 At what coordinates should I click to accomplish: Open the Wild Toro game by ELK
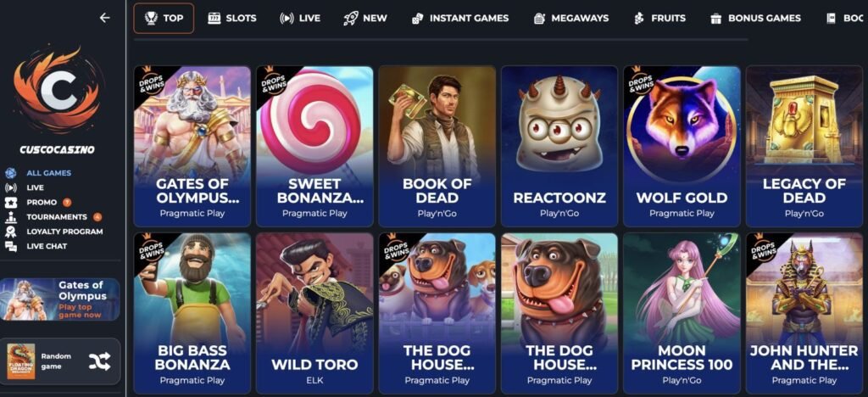click(x=314, y=313)
